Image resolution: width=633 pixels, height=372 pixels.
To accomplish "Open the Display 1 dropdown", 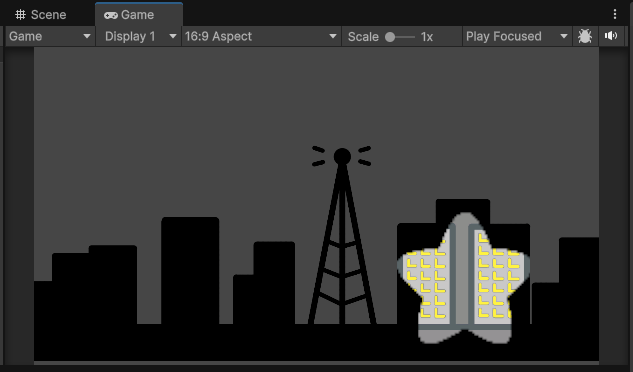I will (139, 36).
